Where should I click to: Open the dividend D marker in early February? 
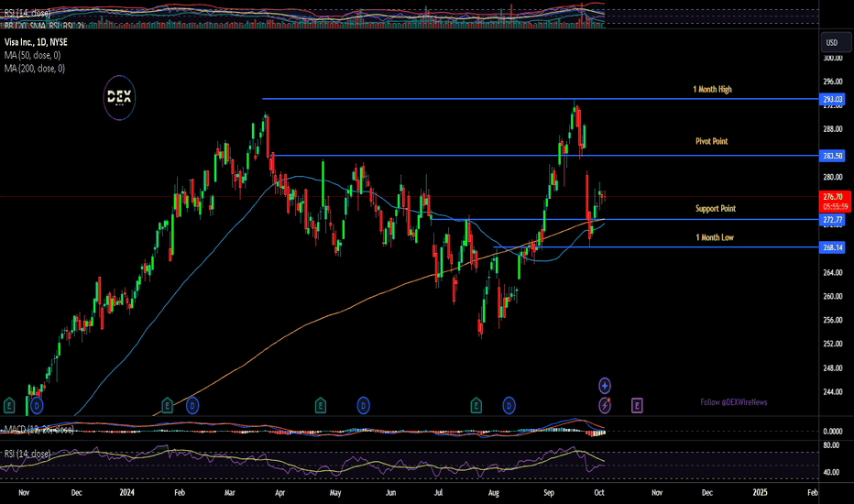coord(192,405)
